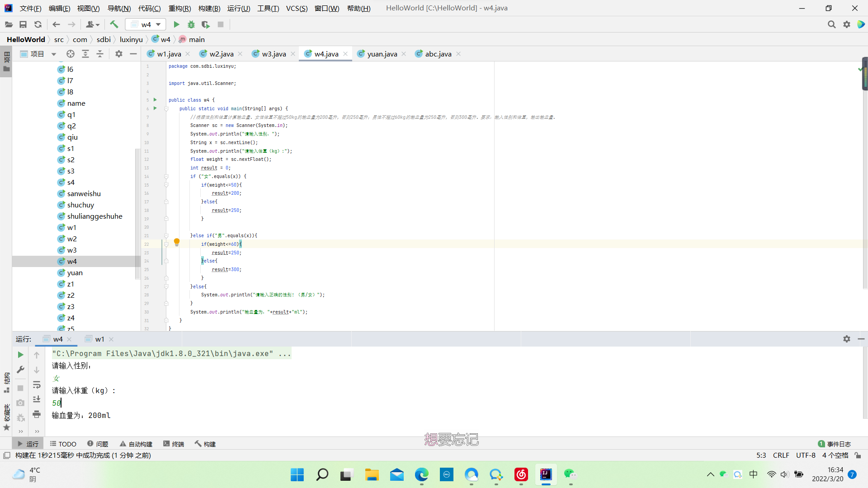Viewport: 868px width, 488px height.
Task: Click the yellow intention lightbulb in editor
Action: [x=177, y=242]
